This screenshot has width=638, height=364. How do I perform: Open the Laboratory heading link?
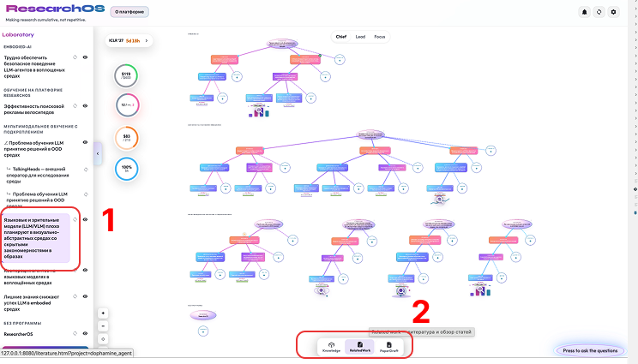tap(18, 34)
